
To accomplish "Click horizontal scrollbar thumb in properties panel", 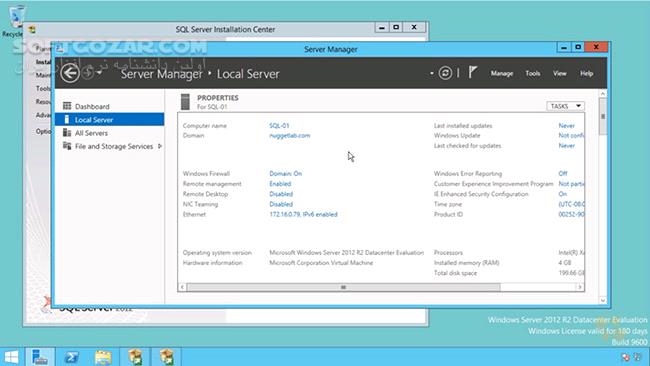I will [343, 287].
